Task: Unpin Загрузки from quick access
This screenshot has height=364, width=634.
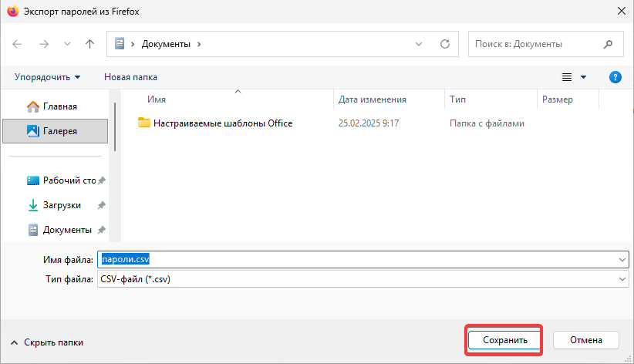Action: tap(102, 206)
